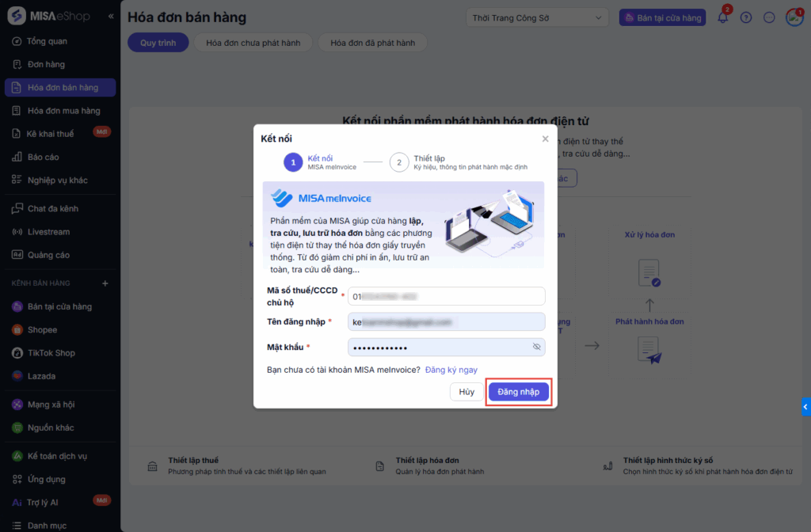The width and height of the screenshot is (811, 532).
Task: Switch to Hóa đơn chưa phát hành tab
Action: tap(253, 43)
